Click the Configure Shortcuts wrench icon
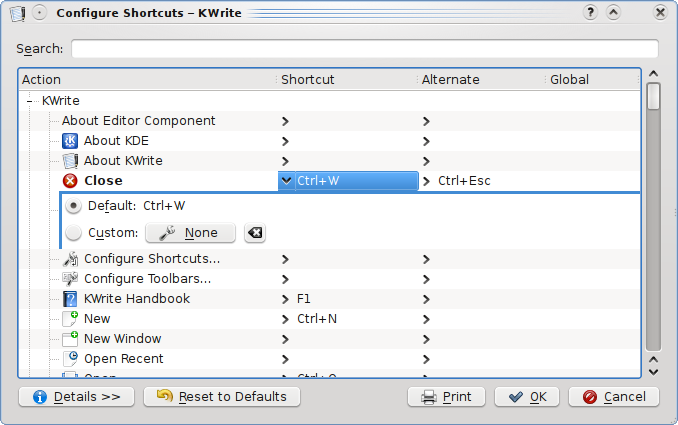This screenshot has height=425, width=678. (x=70, y=259)
